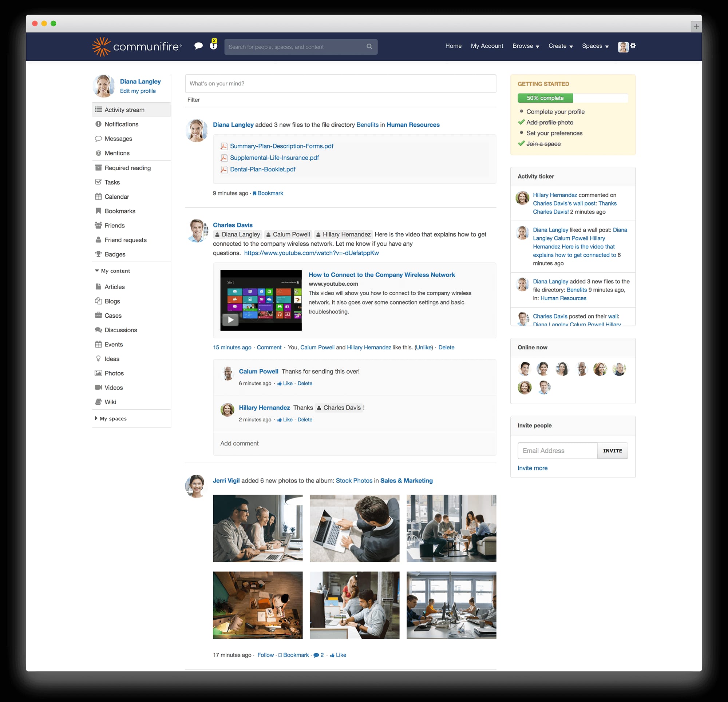Screen dimensions: 728x702
Task: Like Calum Powell's comment
Action: [288, 383]
